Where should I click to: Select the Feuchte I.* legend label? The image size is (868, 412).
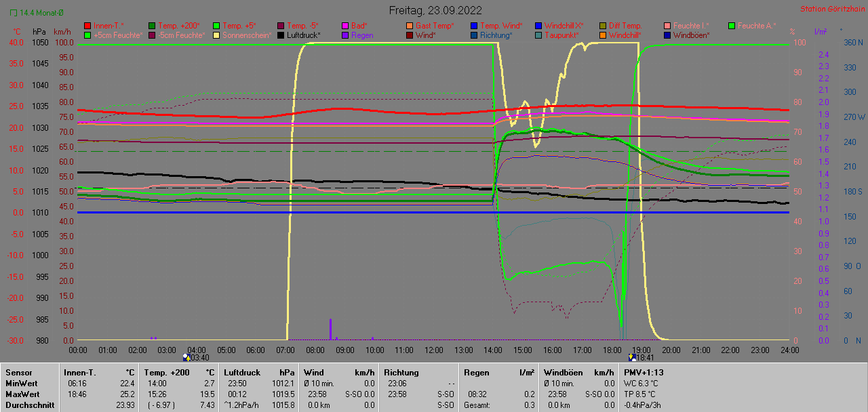click(x=691, y=26)
